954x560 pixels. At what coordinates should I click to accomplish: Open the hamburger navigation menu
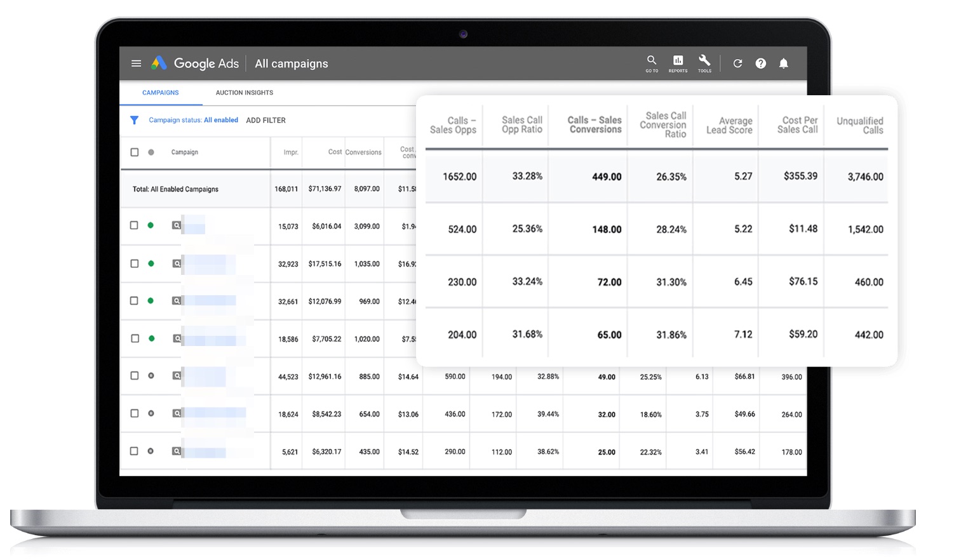pyautogui.click(x=136, y=63)
